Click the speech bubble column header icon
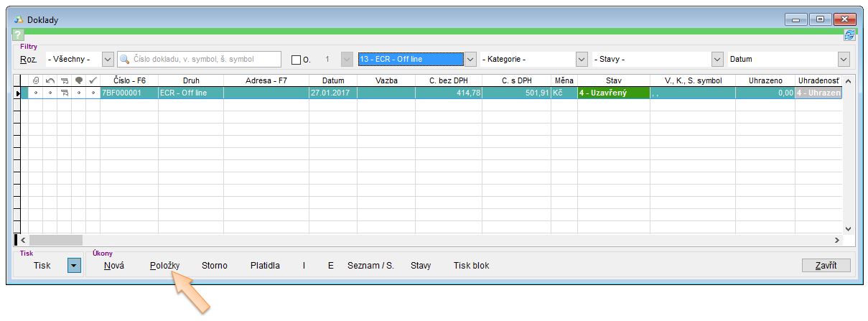Image resolution: width=868 pixels, height=321 pixels. [x=78, y=81]
